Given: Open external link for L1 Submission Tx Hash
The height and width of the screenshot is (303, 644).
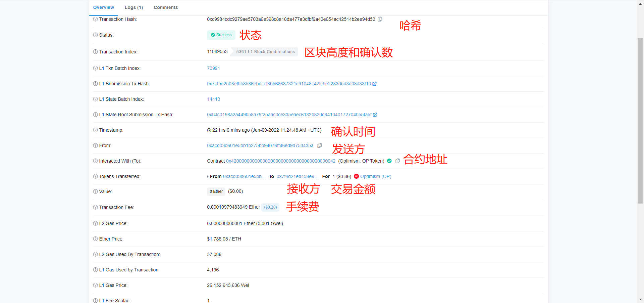Looking at the screenshot, I should click(375, 84).
